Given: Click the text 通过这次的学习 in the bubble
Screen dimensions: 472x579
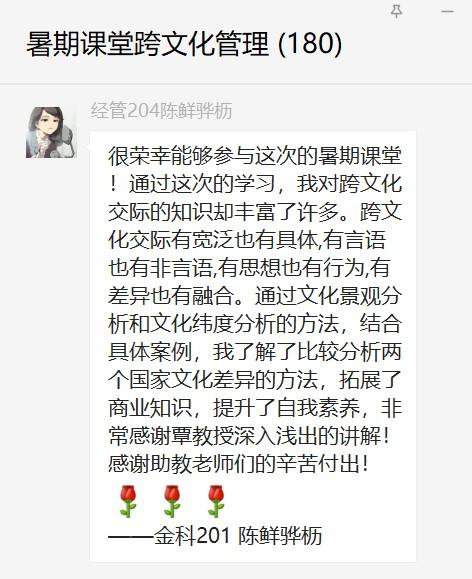Looking at the screenshot, I should pyautogui.click(x=203, y=184).
